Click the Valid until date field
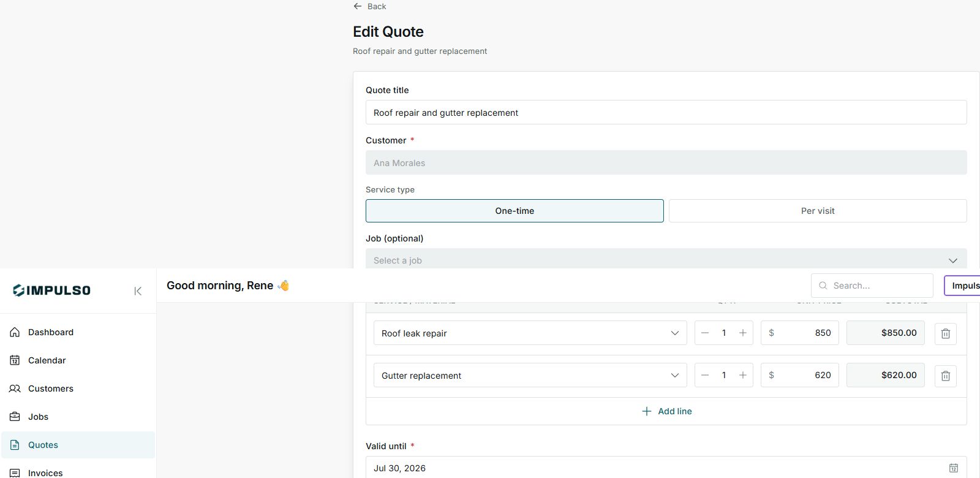Screen dimensions: 980x478 click(x=666, y=467)
